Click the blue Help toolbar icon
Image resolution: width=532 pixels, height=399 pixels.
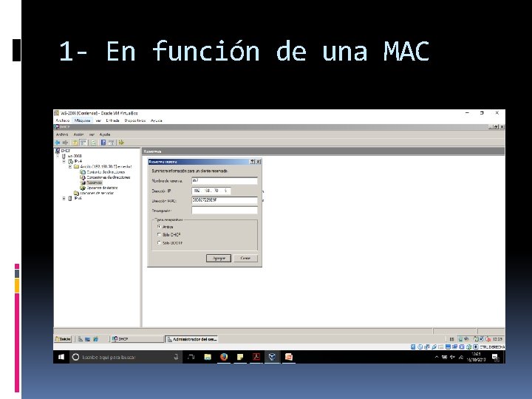103,143
